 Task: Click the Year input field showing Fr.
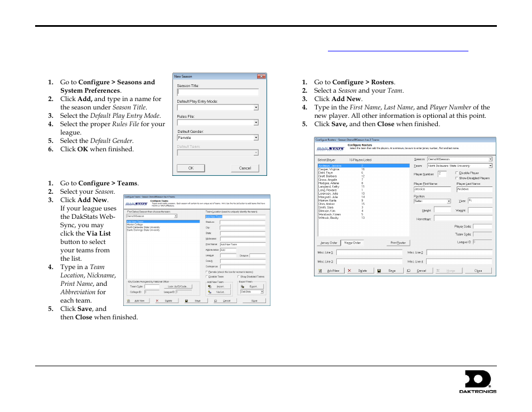[480, 201]
